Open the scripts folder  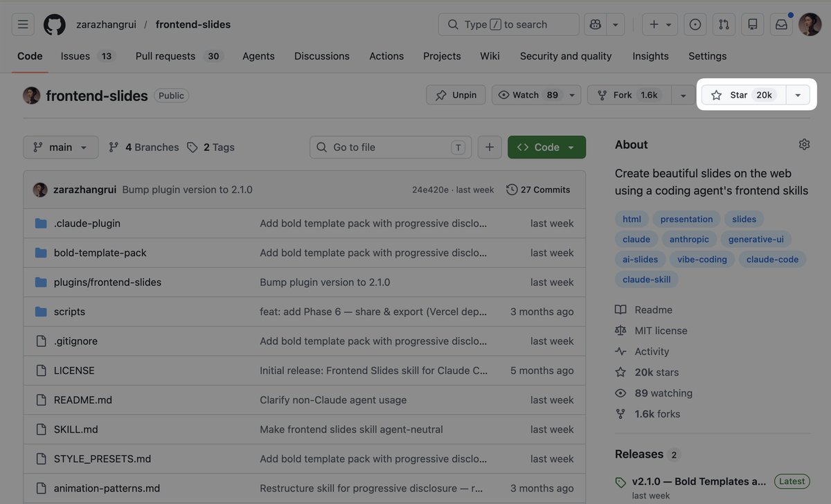[x=69, y=312]
